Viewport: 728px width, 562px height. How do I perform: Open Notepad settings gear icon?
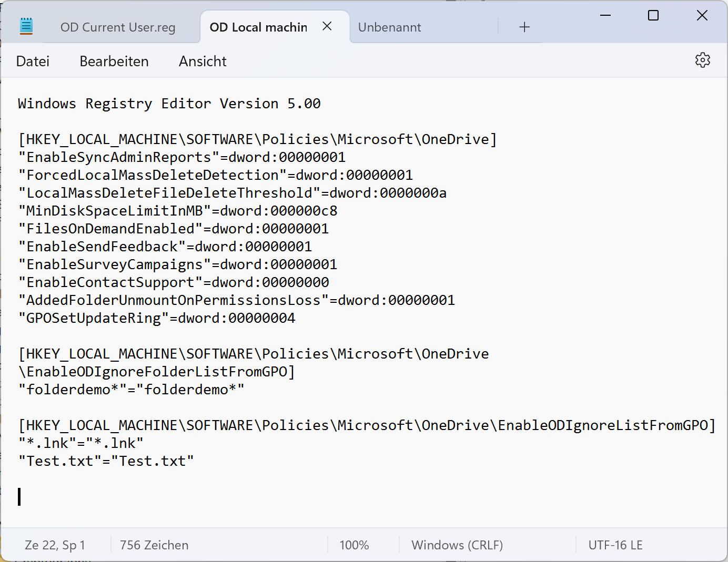[x=702, y=60]
